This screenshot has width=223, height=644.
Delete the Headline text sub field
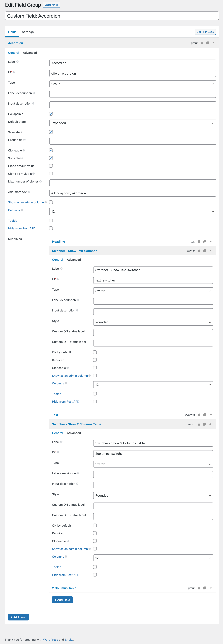click(199, 241)
